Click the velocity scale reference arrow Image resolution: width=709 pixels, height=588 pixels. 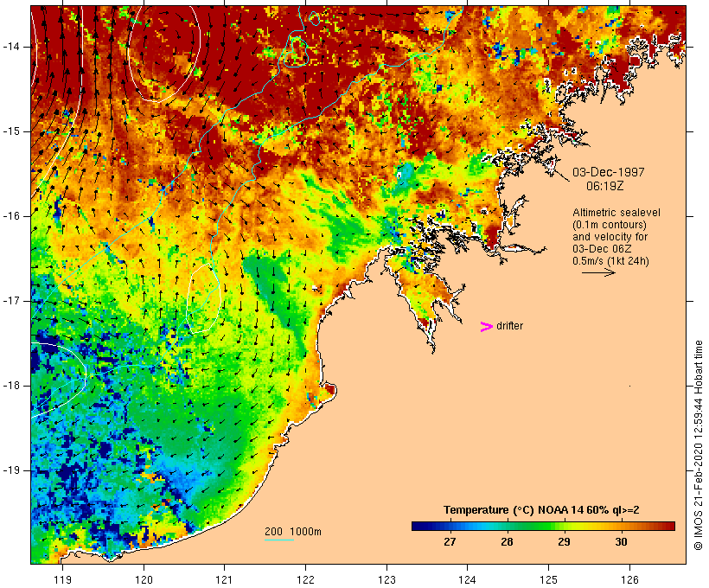point(598,272)
